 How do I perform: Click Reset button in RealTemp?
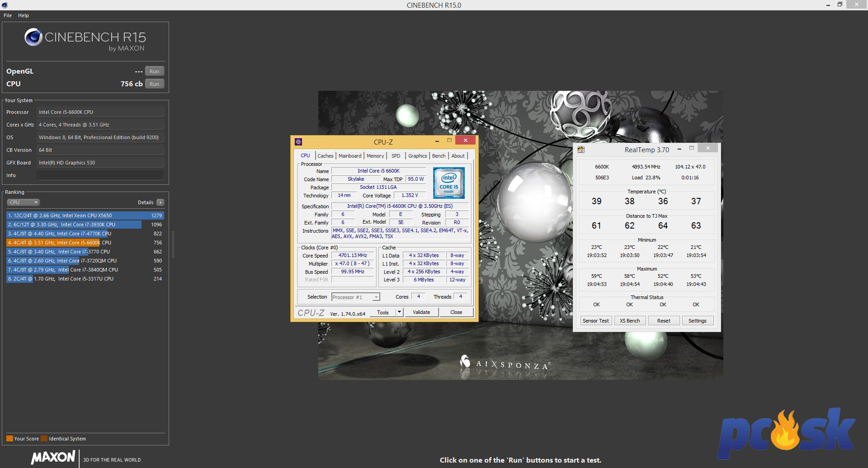(x=664, y=321)
